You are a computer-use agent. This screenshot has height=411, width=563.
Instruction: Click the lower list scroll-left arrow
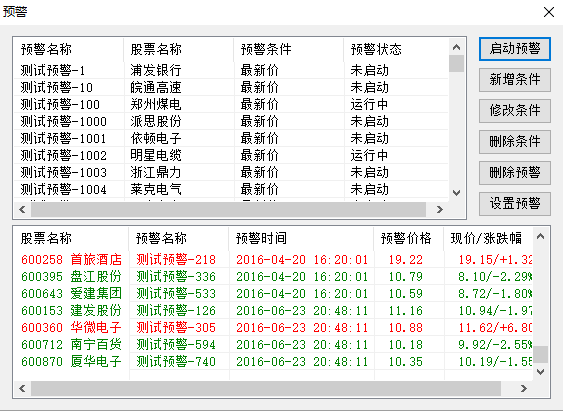(22, 388)
